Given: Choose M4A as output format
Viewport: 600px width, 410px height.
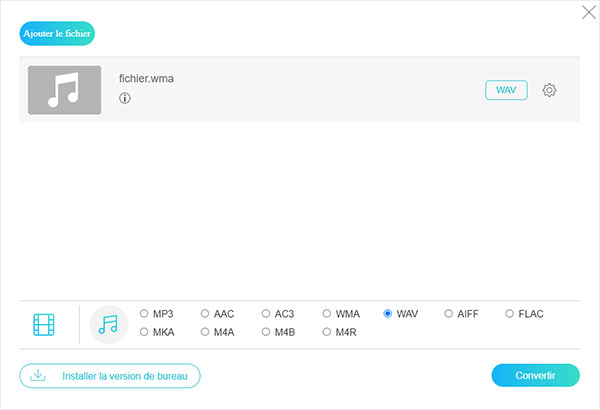Looking at the screenshot, I should [x=205, y=332].
